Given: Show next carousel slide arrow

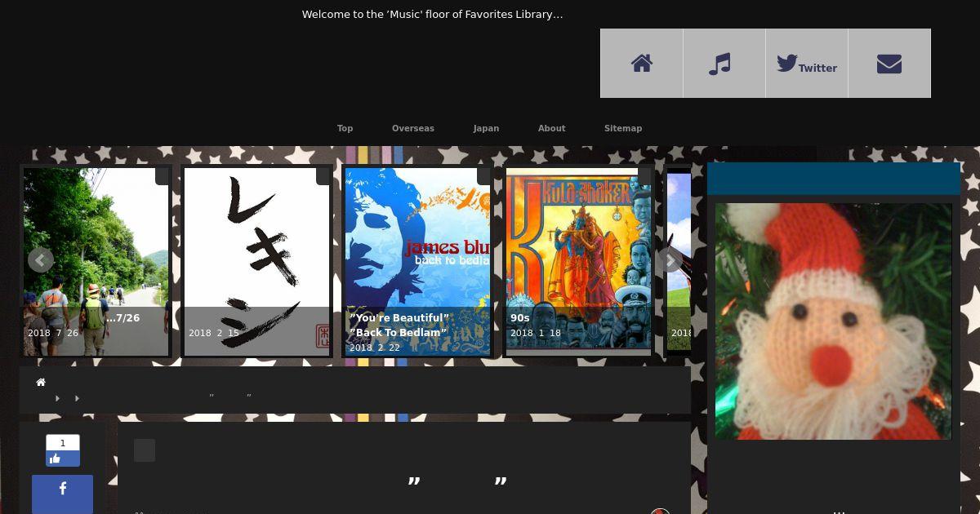Looking at the screenshot, I should [x=670, y=260].
